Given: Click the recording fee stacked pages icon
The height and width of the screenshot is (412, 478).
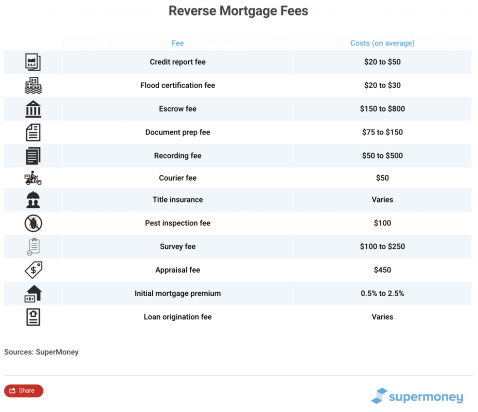Looking at the screenshot, I should click(x=33, y=156).
